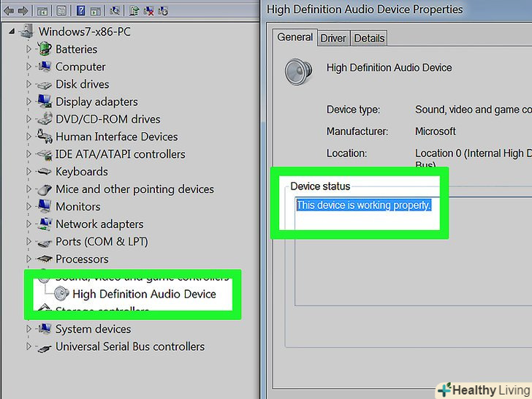The image size is (532, 399).
Task: Click the Human Interface Devices icon
Action: (45, 136)
